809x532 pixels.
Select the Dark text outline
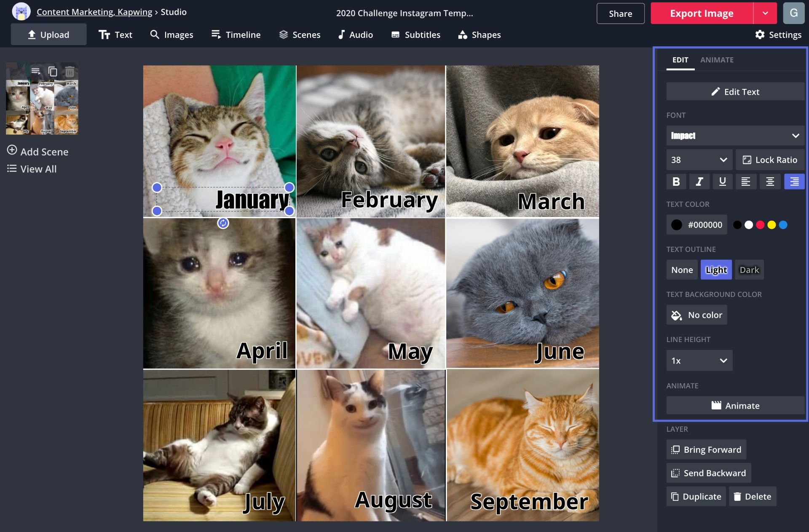click(x=749, y=270)
